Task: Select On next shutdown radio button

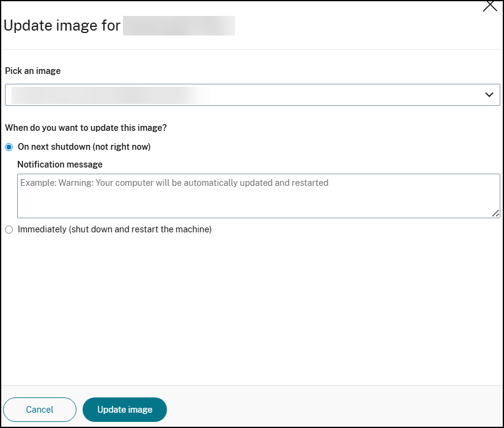Action: click(x=9, y=147)
